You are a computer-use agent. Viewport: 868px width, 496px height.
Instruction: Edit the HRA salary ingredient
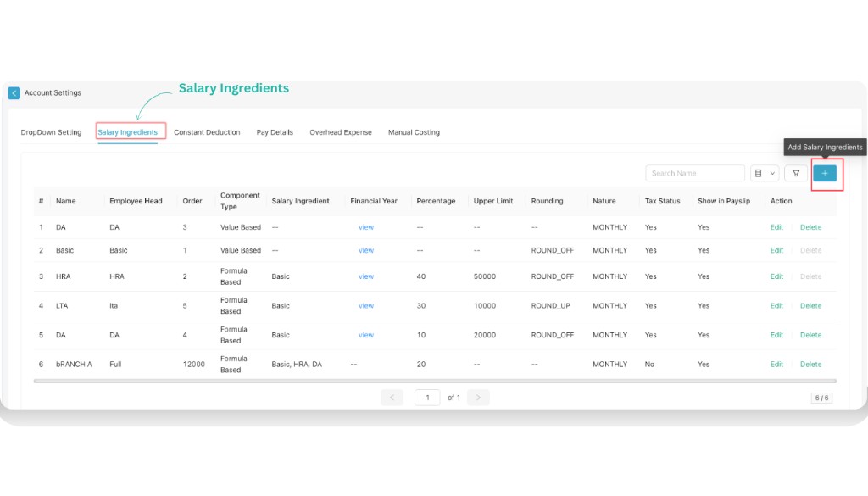tap(776, 276)
